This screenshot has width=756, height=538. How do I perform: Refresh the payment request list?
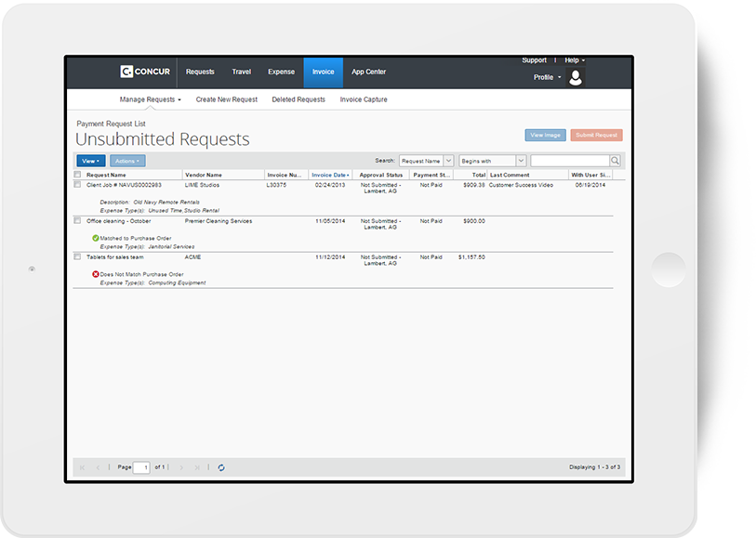pos(221,467)
